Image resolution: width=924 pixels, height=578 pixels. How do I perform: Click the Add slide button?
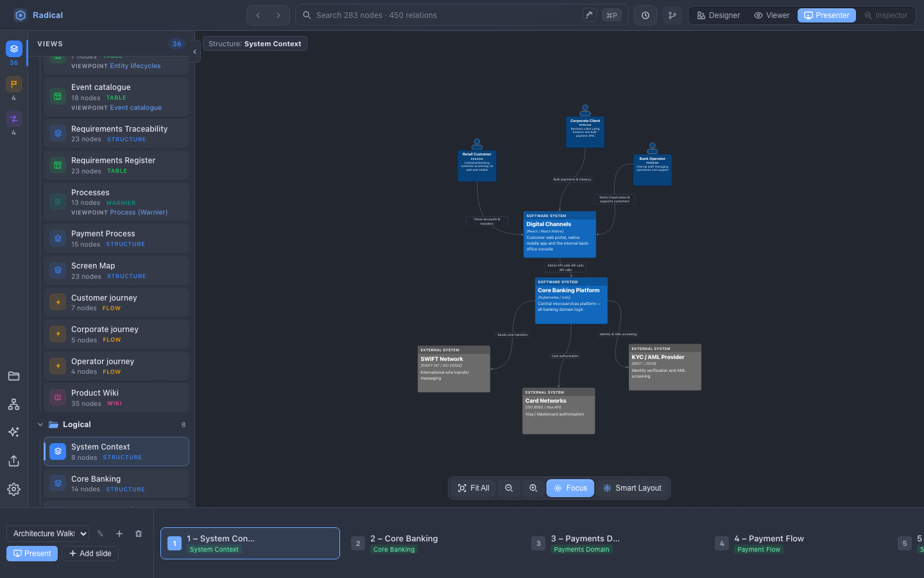point(90,554)
